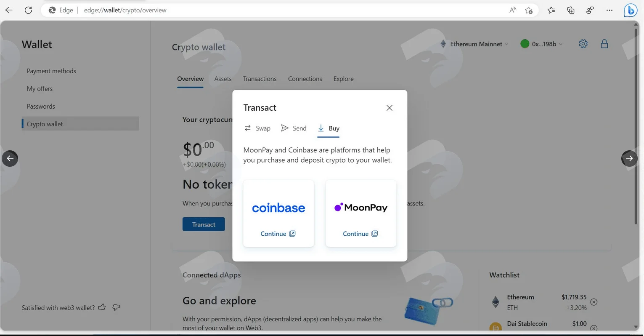Lock the wallet with padlock icon
644x336 pixels.
604,44
